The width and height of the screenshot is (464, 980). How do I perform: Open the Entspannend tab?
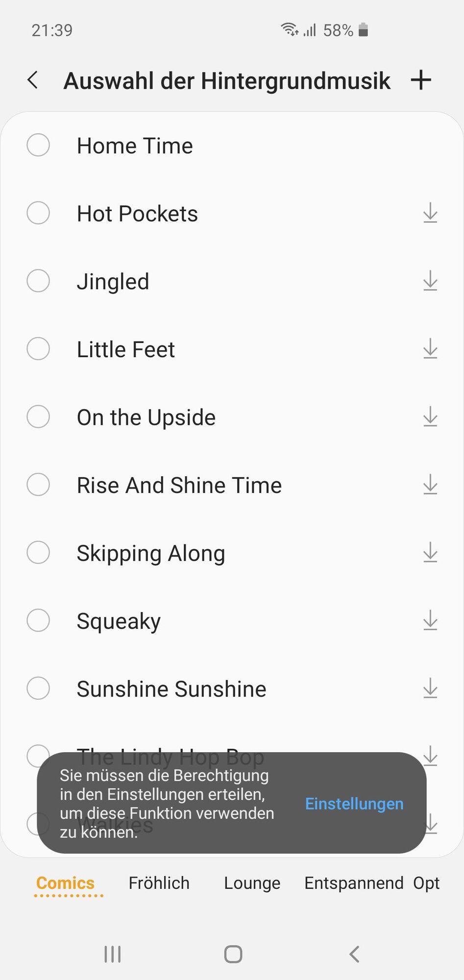click(354, 883)
